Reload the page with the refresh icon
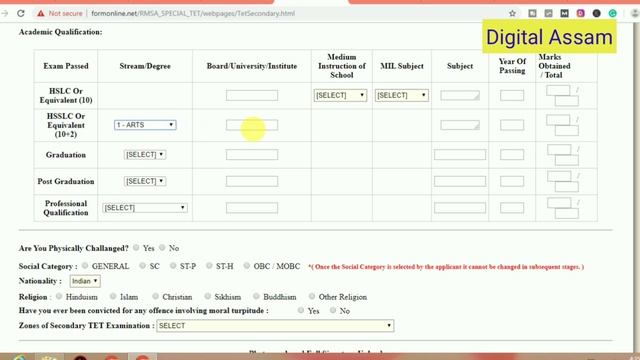 [21, 13]
